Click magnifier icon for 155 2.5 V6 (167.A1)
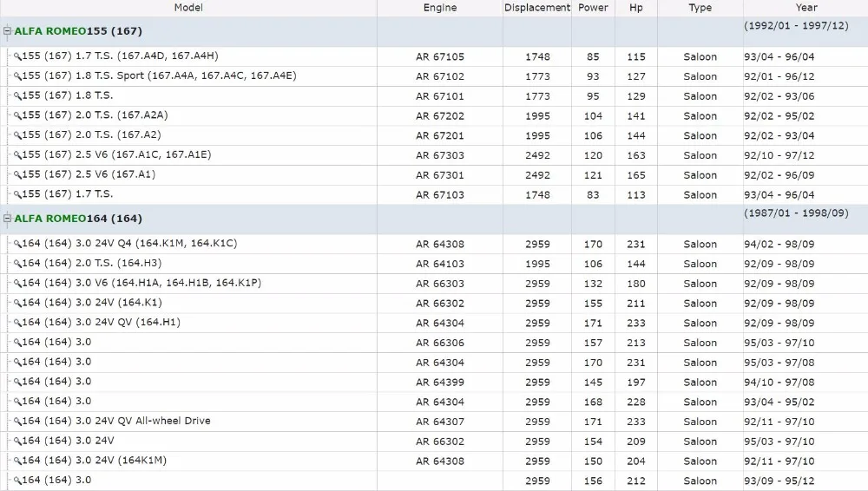 tap(17, 175)
